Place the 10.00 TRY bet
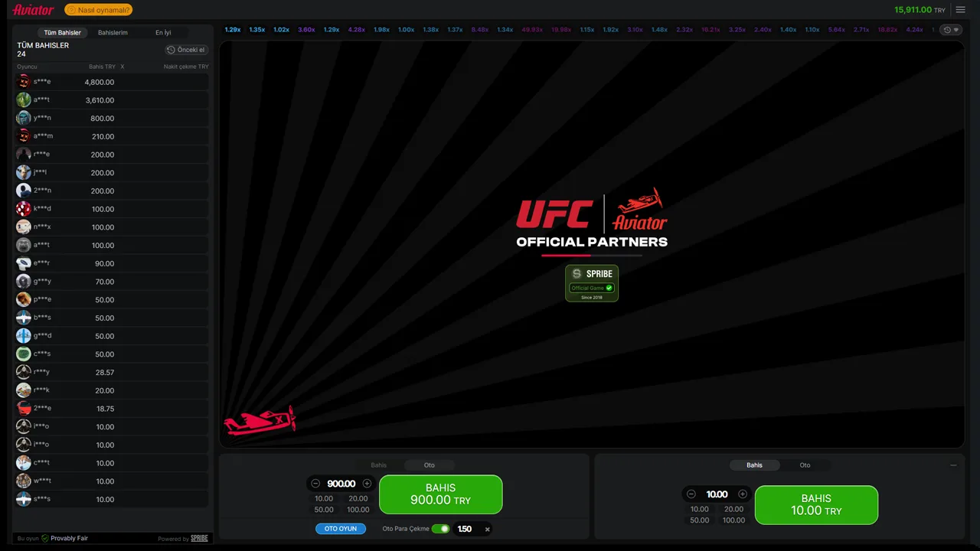This screenshot has width=980, height=551. pos(816,505)
